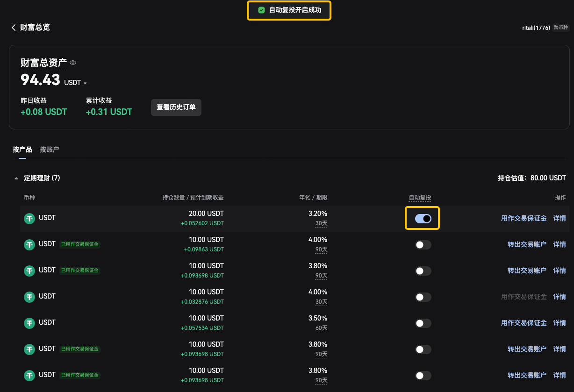
Task: Click 转出交易账户 in the 4.00% 90天 row
Action: [x=527, y=244]
